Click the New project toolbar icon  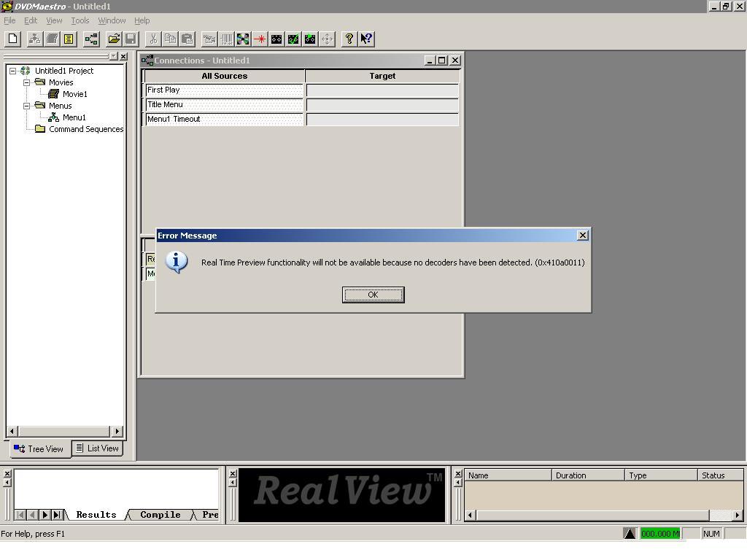13,39
